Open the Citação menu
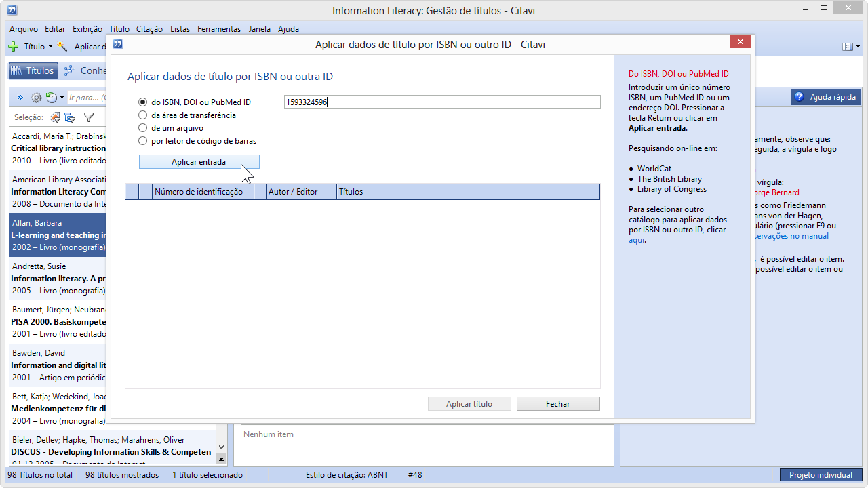This screenshot has height=488, width=868. click(149, 29)
